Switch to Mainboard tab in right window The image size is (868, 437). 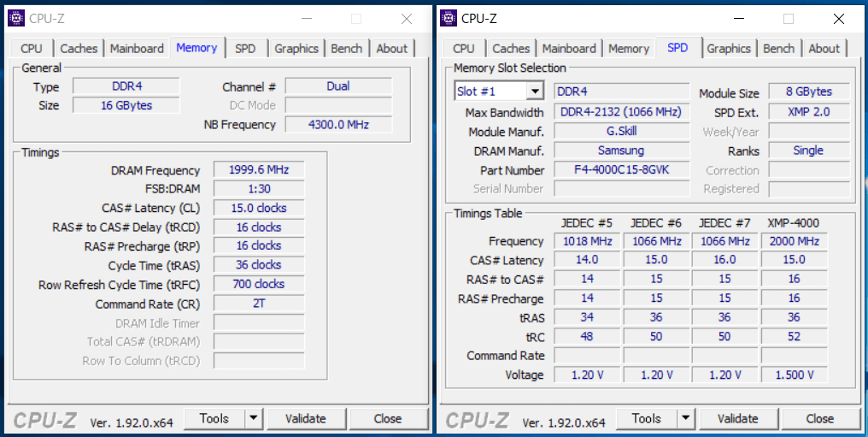click(569, 49)
